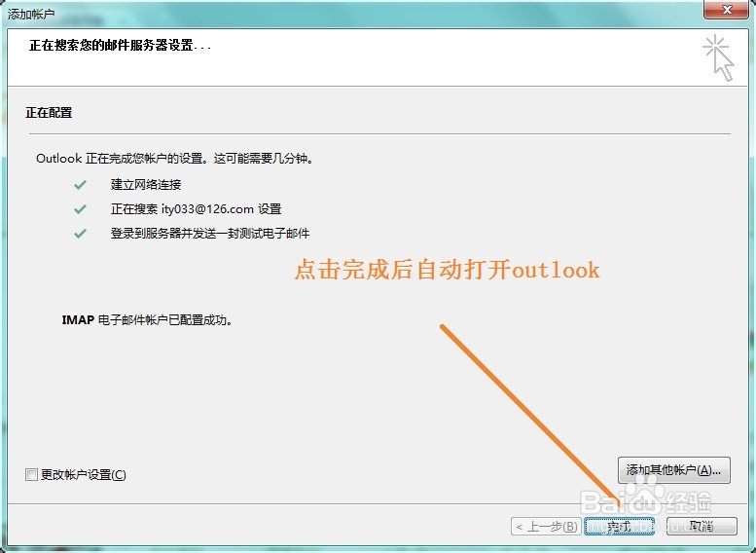
Task: Click the 完成 button to finish
Action: [x=619, y=526]
